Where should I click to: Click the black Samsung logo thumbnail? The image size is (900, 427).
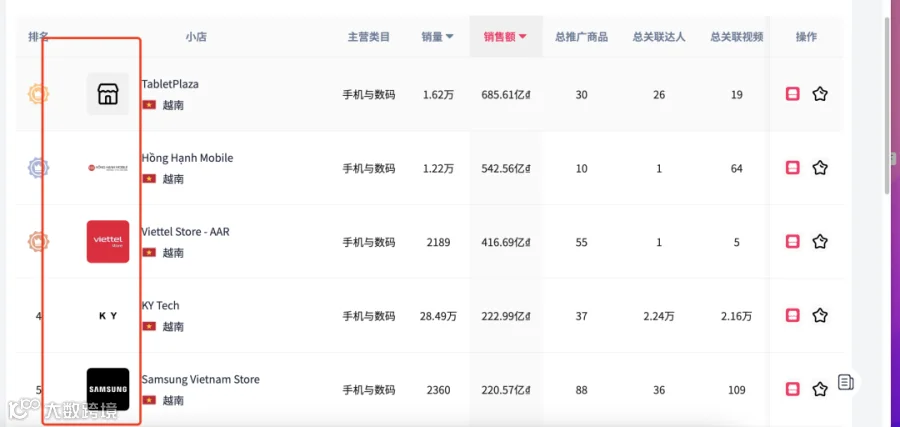[x=108, y=389]
